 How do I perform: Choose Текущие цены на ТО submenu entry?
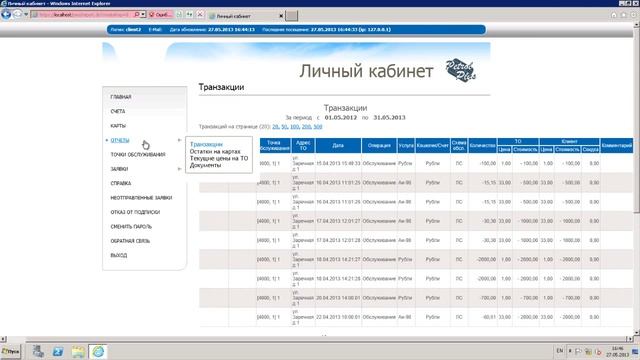pyautogui.click(x=219, y=158)
